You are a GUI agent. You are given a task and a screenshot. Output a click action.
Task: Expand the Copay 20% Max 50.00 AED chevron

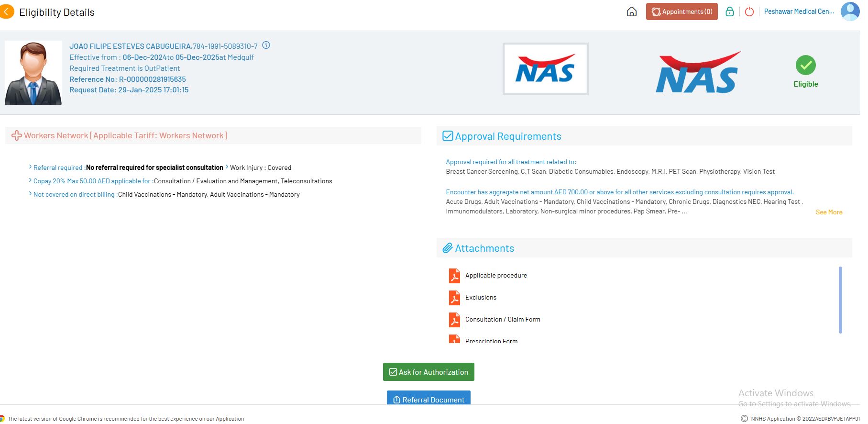[x=30, y=180]
